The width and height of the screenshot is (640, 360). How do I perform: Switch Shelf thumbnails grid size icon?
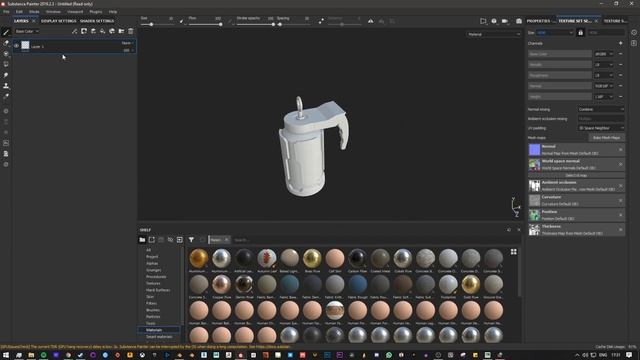point(513,252)
